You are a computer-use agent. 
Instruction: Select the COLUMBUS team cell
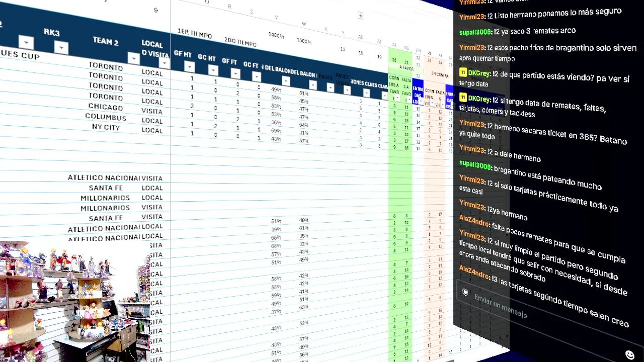coord(105,117)
